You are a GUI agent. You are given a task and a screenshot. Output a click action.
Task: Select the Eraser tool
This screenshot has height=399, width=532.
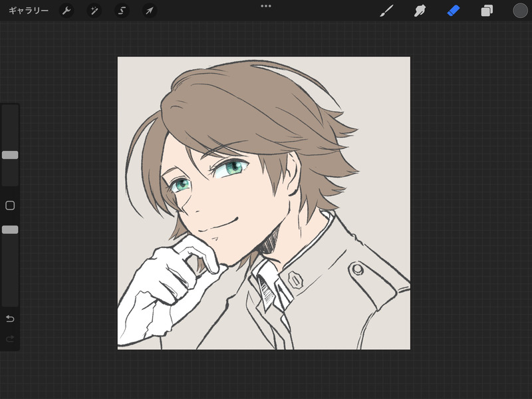[x=454, y=11]
